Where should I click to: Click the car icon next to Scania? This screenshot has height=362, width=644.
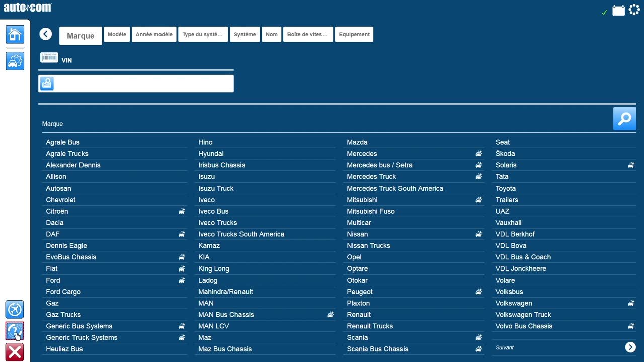click(x=479, y=338)
